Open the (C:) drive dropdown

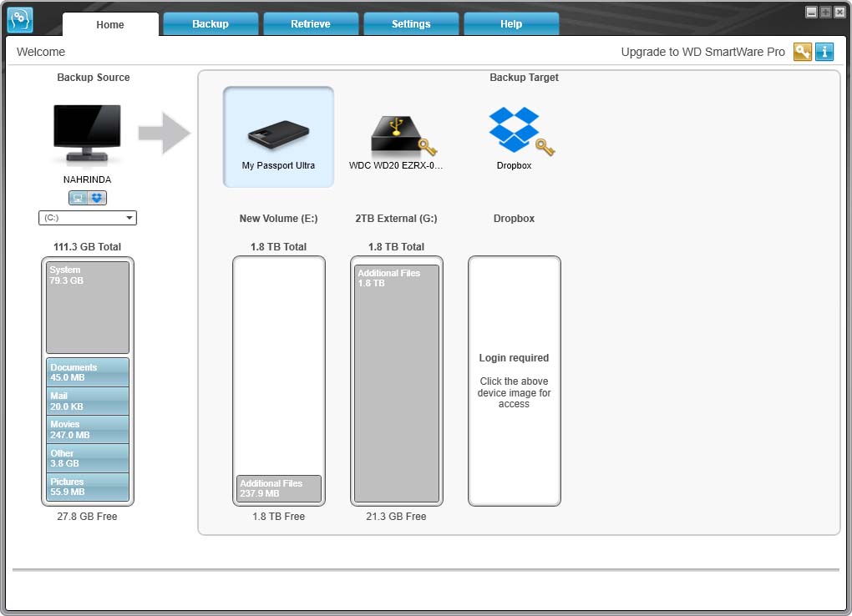(x=88, y=218)
